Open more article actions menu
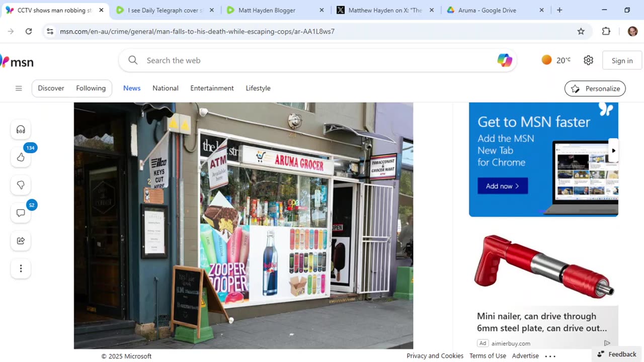This screenshot has width=644, height=362. point(21,268)
